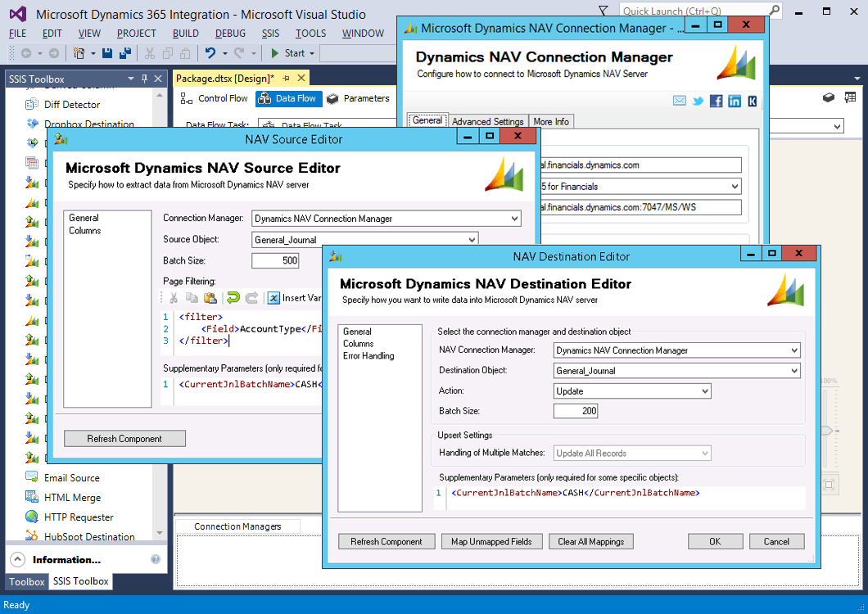Select Columns page in Source Editor

pyautogui.click(x=84, y=230)
